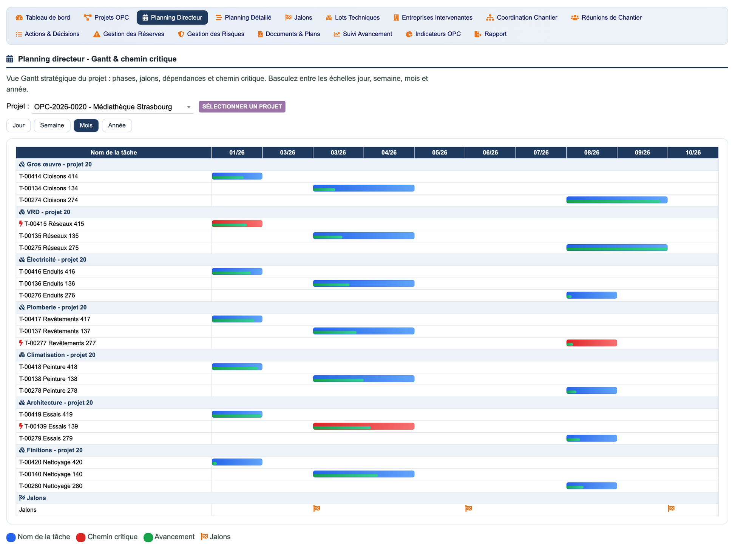Click the T-00140 Nettoyage 140 Gantt bar

[x=364, y=474]
